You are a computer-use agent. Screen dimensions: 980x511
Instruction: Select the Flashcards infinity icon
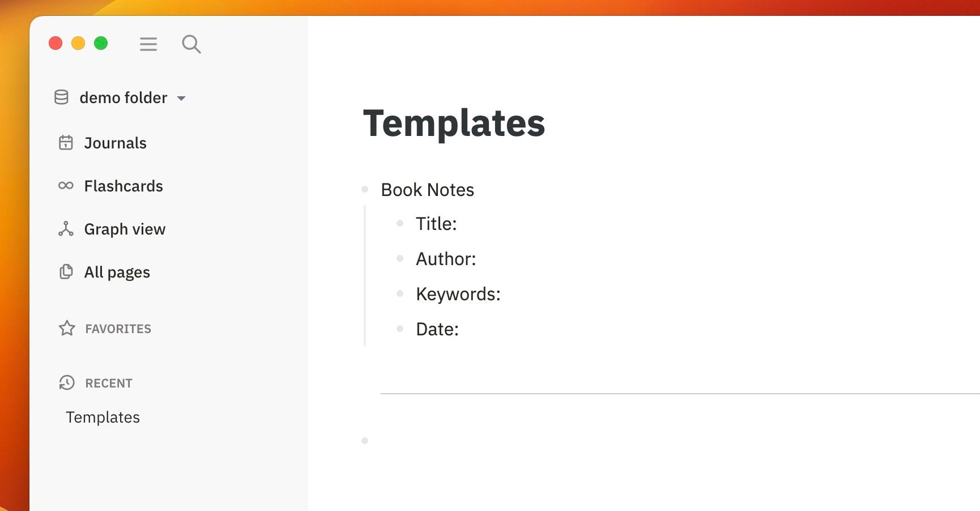tap(66, 186)
